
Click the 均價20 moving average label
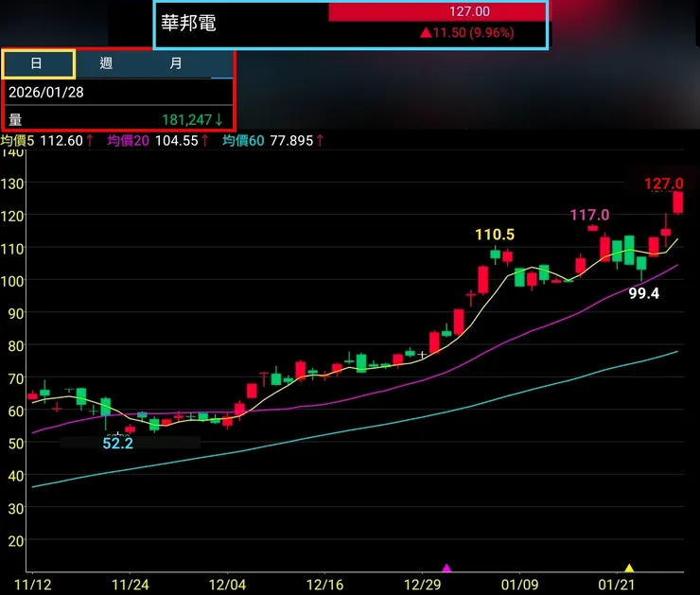(128, 141)
